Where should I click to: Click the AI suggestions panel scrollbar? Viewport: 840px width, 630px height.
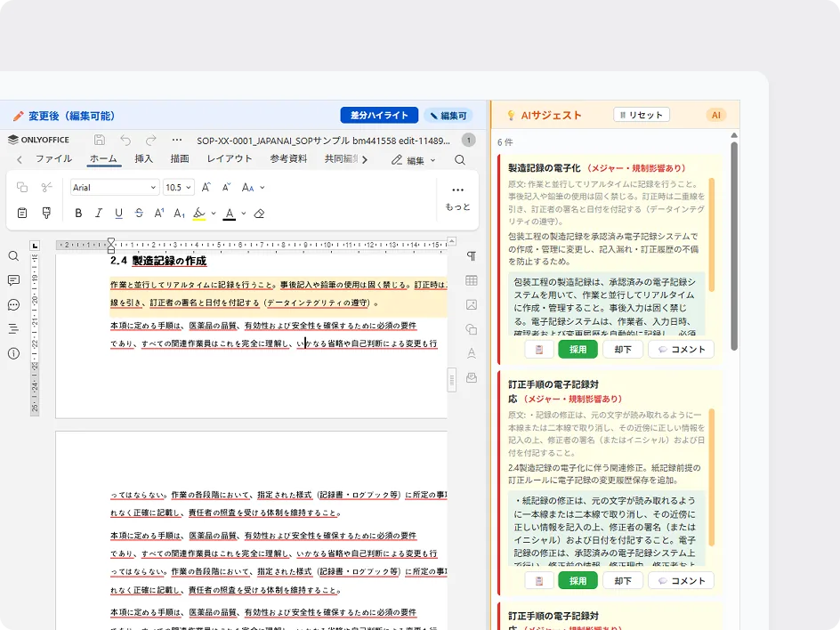(x=734, y=246)
